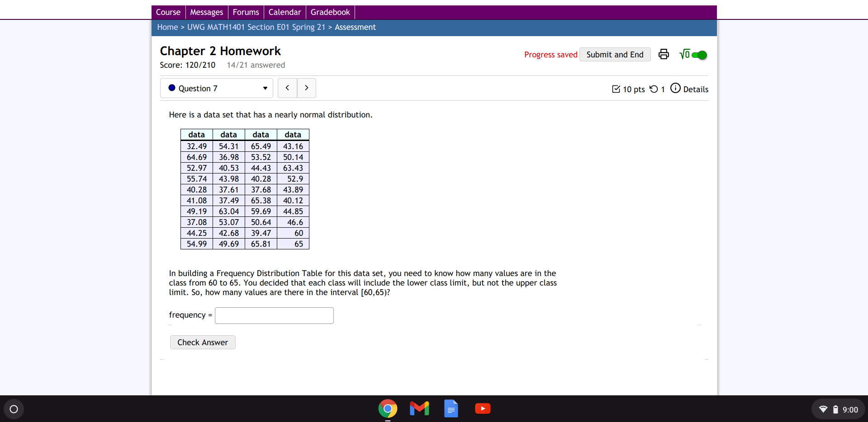Click the checkmark icon beside 10 pts
Image resolution: width=868 pixels, height=422 pixels.
pyautogui.click(x=616, y=89)
